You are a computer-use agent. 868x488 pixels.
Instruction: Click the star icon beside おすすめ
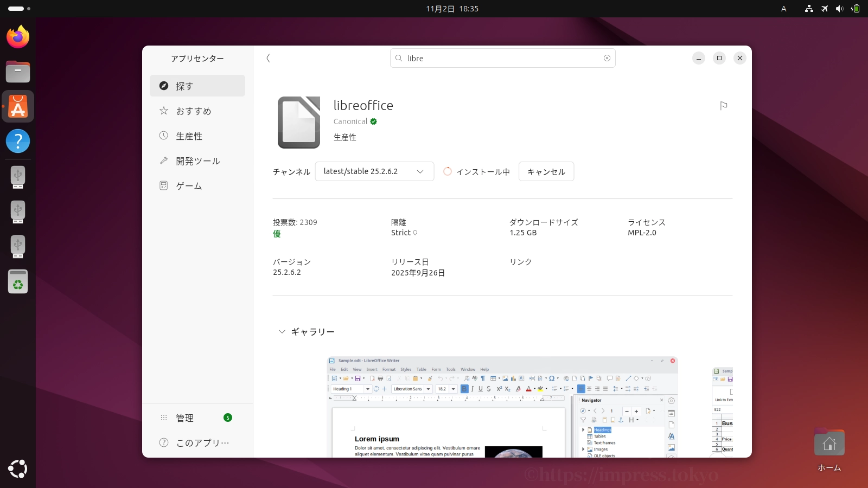tap(164, 111)
